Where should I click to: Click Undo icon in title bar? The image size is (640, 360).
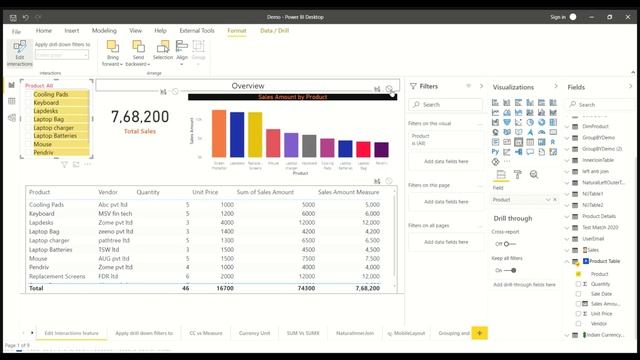tap(25, 18)
